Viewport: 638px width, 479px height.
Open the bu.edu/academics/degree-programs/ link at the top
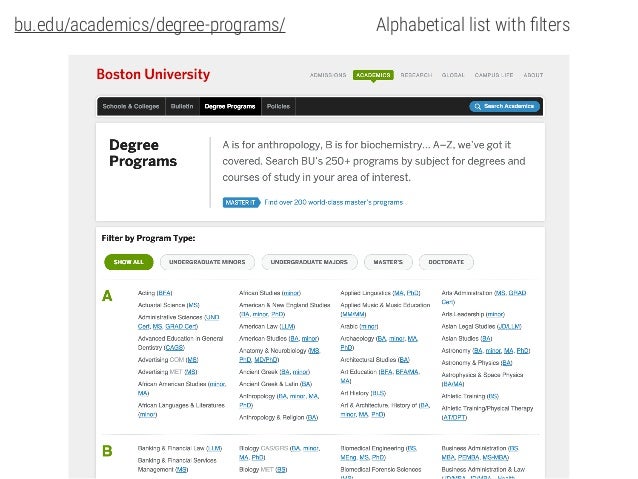pos(149,25)
